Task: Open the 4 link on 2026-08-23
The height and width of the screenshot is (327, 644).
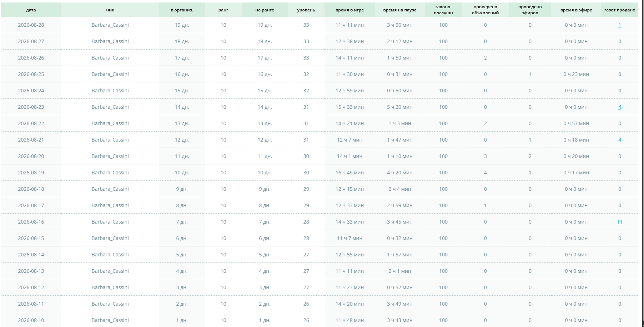Action: [620, 107]
